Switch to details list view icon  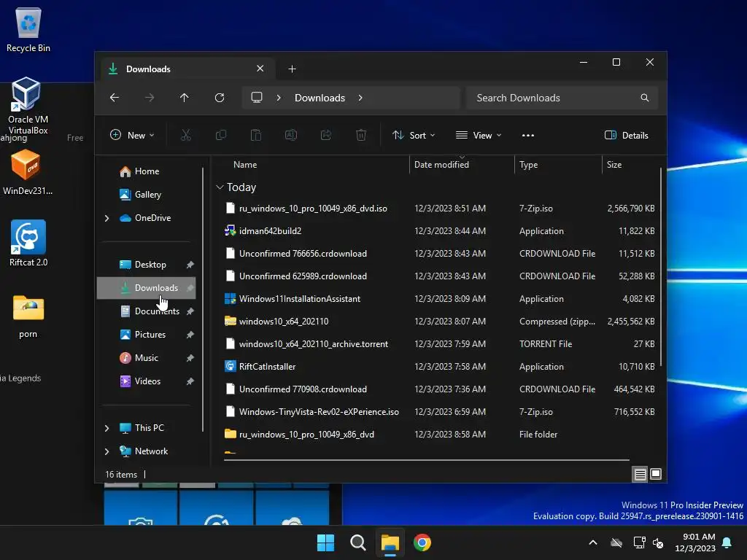pos(640,474)
